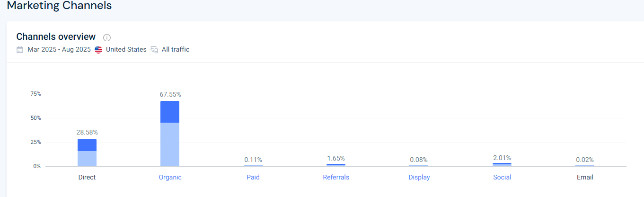Screen dimensions: 644x197
Task: Click the Mar 2025 - Aug 2025 date range
Action: 59,50
